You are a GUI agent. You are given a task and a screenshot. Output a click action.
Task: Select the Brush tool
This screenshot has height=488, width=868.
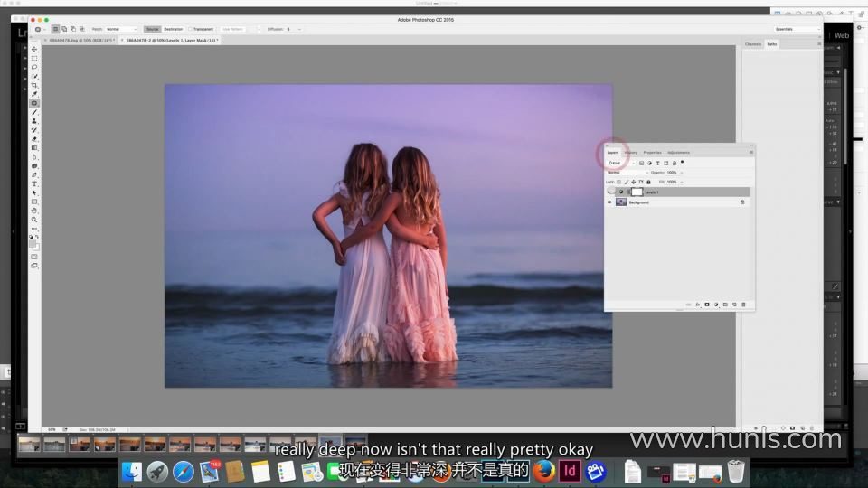point(34,112)
